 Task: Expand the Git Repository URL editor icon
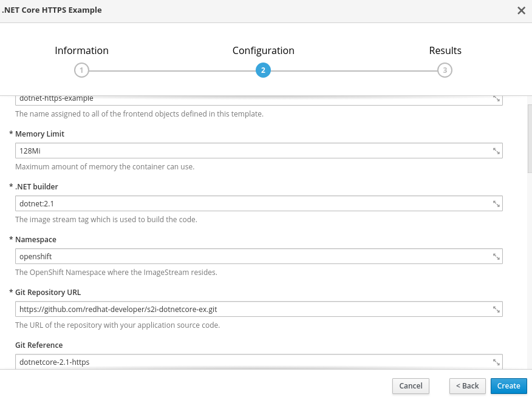tap(496, 310)
